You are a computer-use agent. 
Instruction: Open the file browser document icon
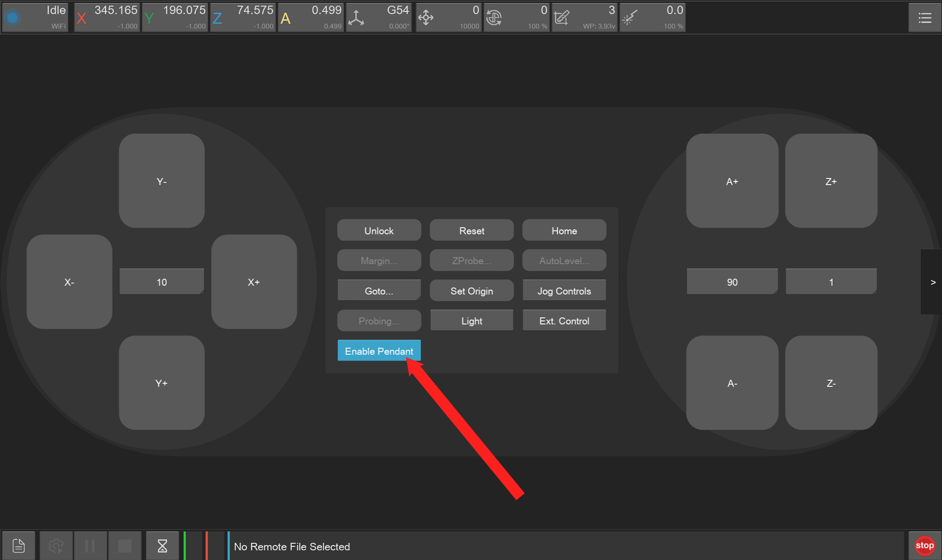18,545
